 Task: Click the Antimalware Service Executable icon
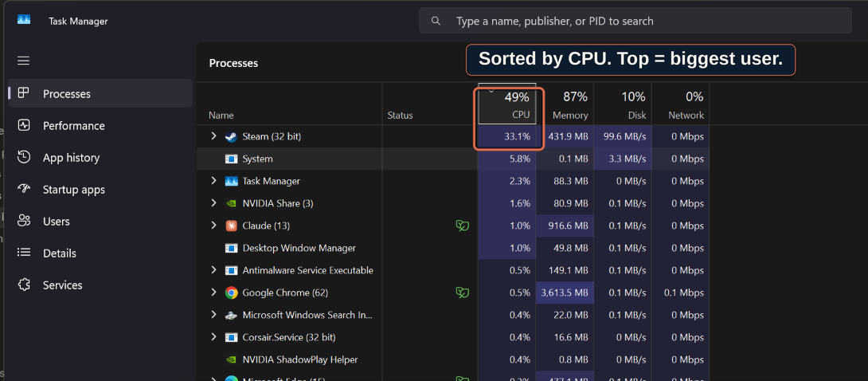[x=232, y=270]
